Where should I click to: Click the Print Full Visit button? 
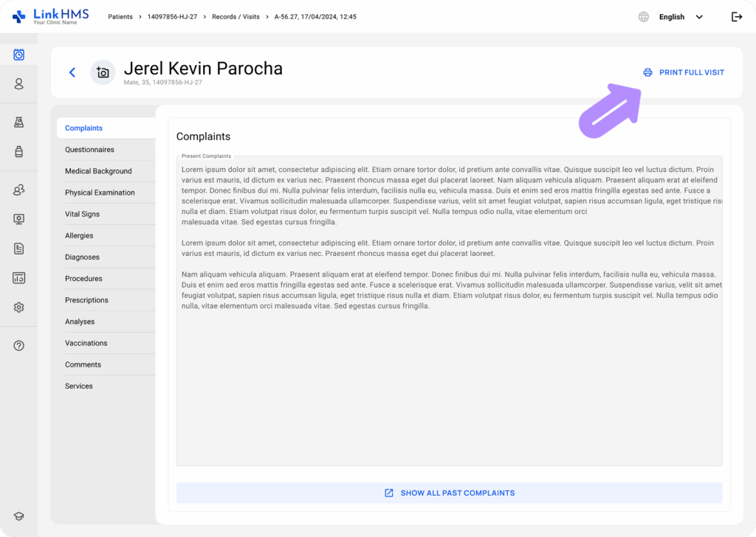point(684,72)
